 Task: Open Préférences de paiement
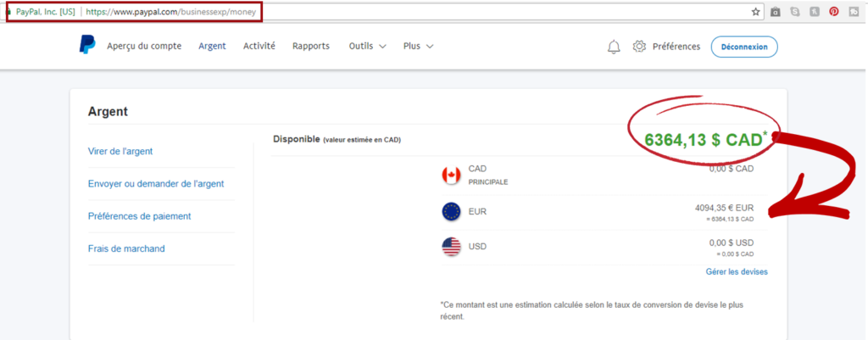pyautogui.click(x=140, y=216)
